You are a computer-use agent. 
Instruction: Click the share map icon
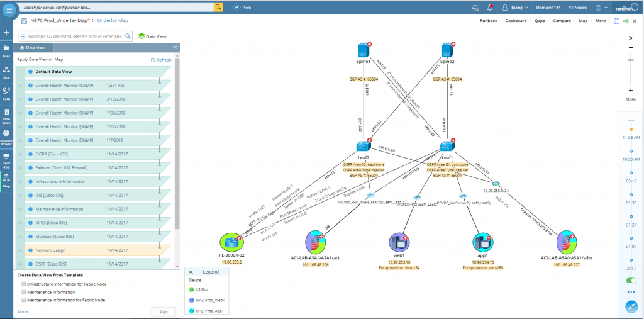coord(626,21)
